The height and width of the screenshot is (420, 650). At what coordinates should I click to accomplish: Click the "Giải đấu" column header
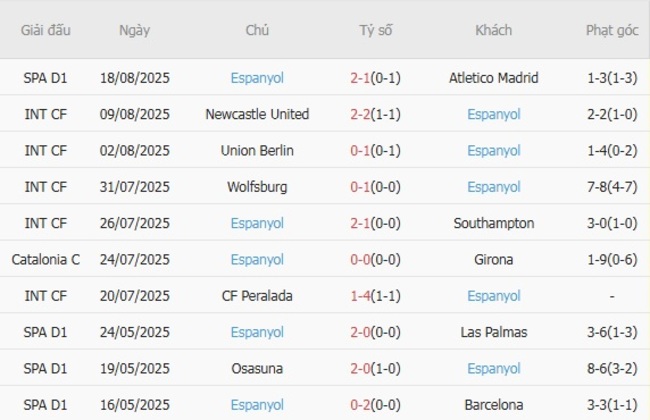(46, 30)
